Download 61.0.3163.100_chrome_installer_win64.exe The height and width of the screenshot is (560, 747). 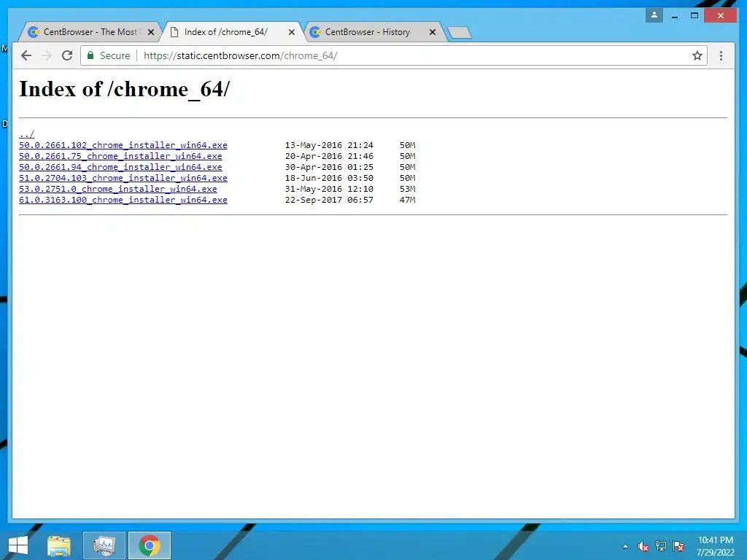(123, 200)
